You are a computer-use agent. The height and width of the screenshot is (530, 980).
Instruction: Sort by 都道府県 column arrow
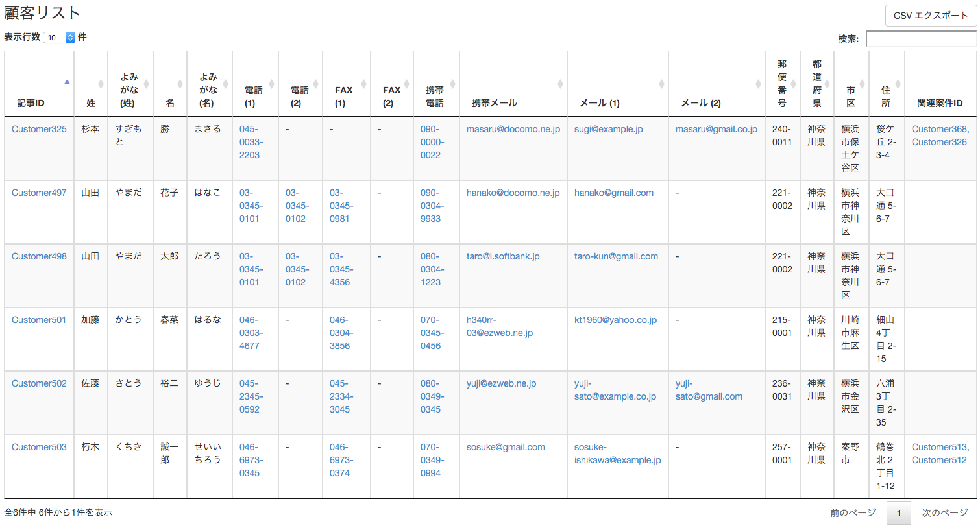point(827,84)
